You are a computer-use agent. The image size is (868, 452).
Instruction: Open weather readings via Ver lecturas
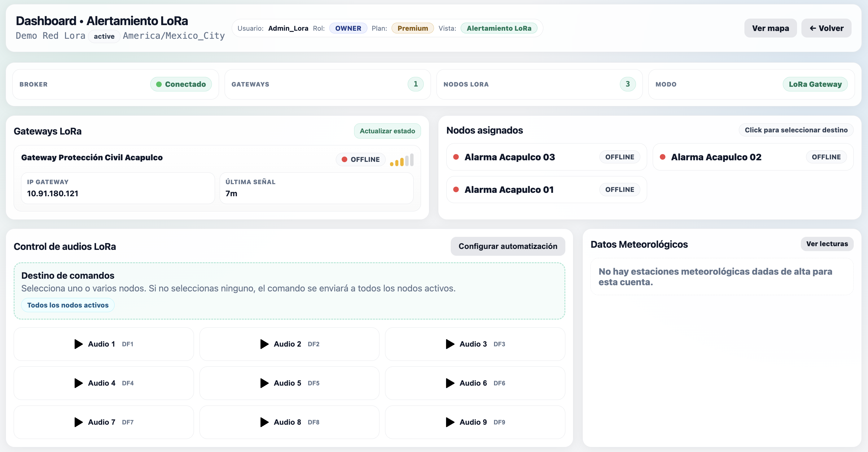(827, 244)
